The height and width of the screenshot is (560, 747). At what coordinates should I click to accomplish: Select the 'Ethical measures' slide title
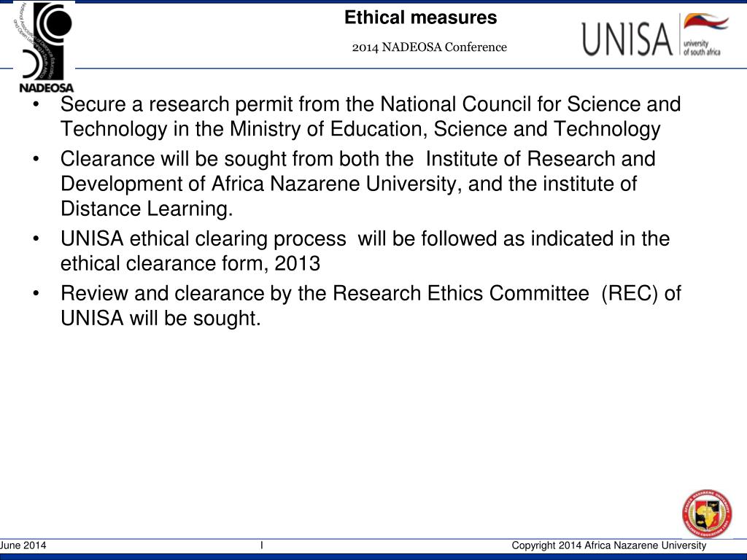pos(421,17)
